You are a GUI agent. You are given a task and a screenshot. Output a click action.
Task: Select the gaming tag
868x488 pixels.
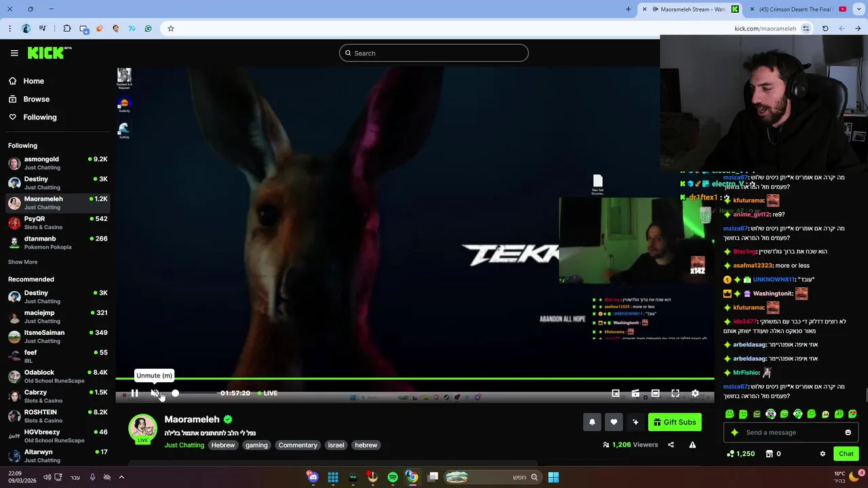(256, 445)
